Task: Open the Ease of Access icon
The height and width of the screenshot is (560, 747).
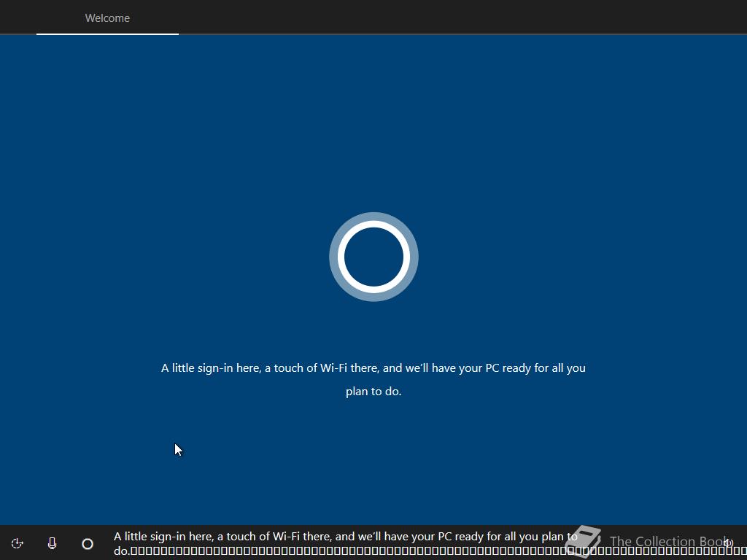Action: pos(18,543)
